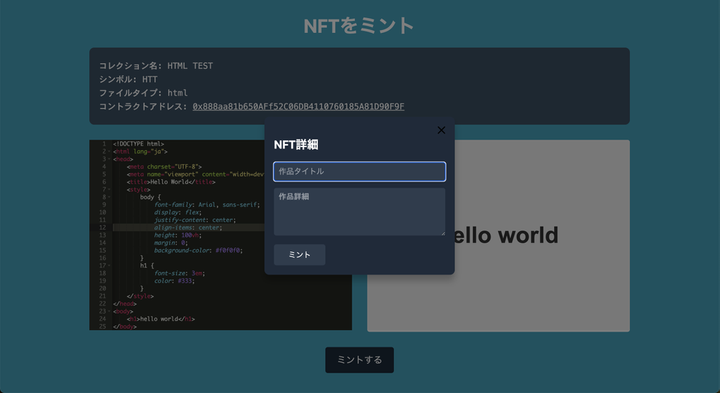Click line number 12 in the gutter
The height and width of the screenshot is (393, 720).
pos(102,228)
